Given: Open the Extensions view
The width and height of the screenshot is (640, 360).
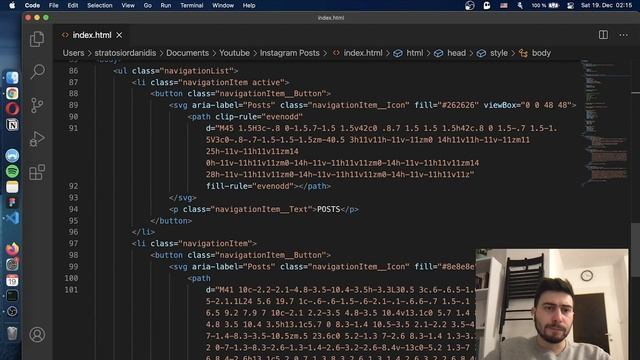Looking at the screenshot, I should coord(37,172).
